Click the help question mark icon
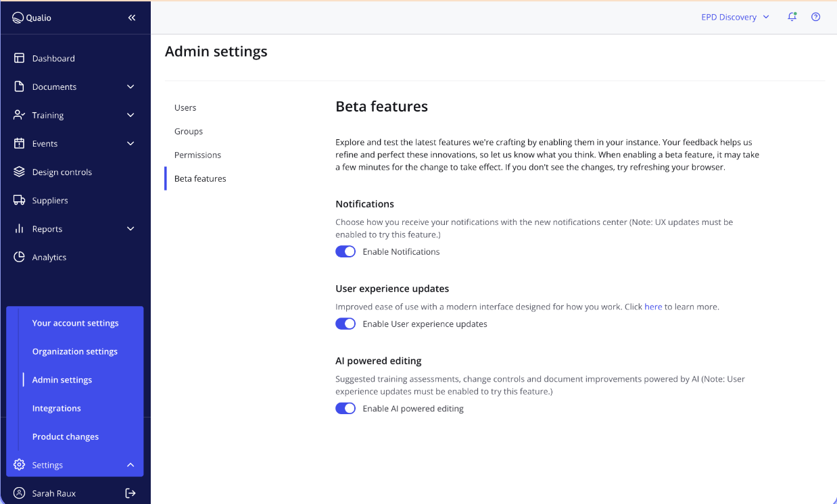The width and height of the screenshot is (837, 504). click(x=815, y=17)
